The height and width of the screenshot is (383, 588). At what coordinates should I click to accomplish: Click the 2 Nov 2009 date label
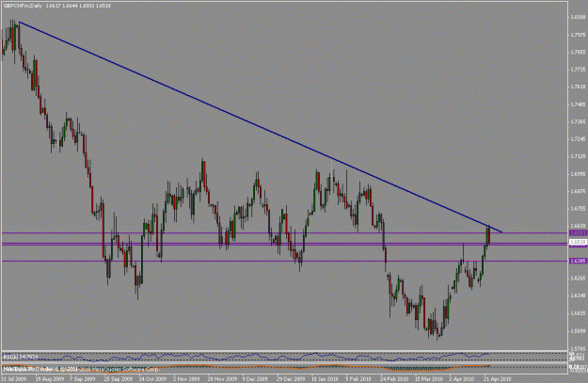[186, 379]
